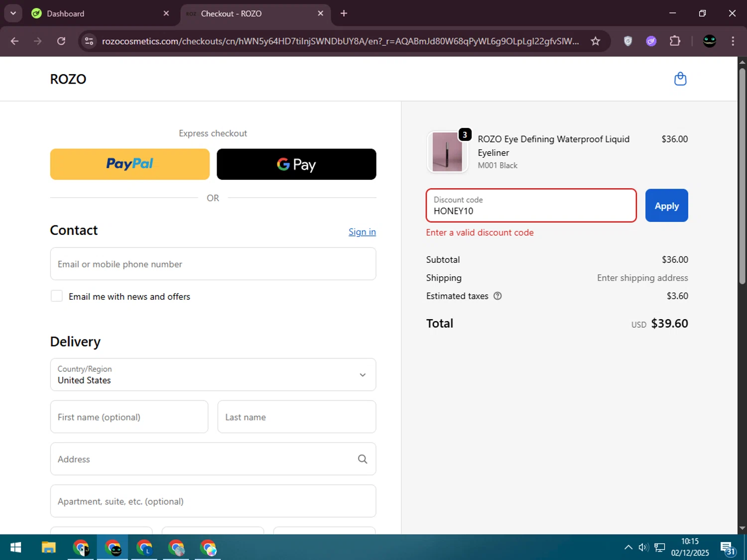Viewport: 747px width, 560px height.
Task: Enable Email me with news and offers
Action: [57, 296]
